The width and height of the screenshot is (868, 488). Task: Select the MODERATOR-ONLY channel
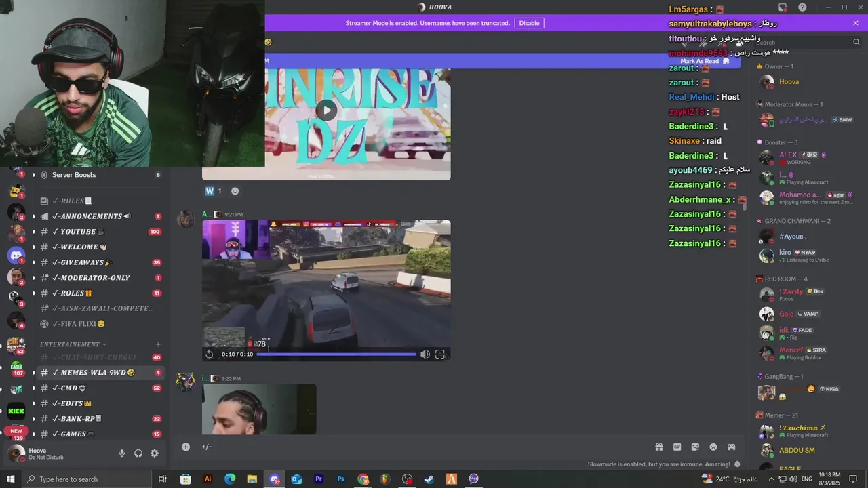[x=100, y=278]
